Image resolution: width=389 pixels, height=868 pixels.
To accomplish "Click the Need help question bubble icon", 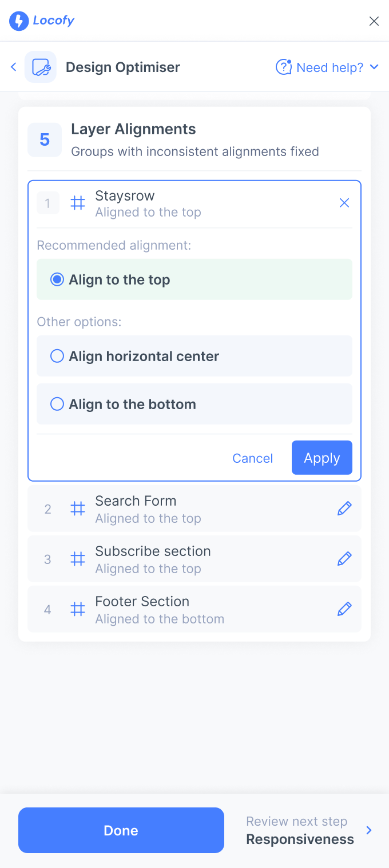I will 284,67.
